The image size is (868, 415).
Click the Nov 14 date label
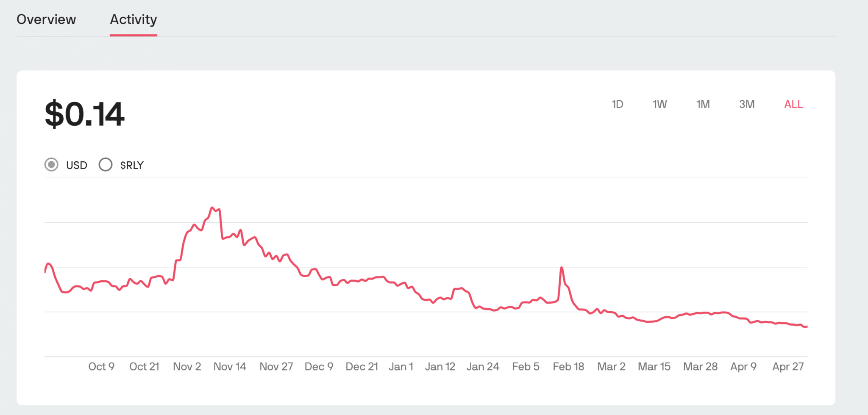coord(230,367)
